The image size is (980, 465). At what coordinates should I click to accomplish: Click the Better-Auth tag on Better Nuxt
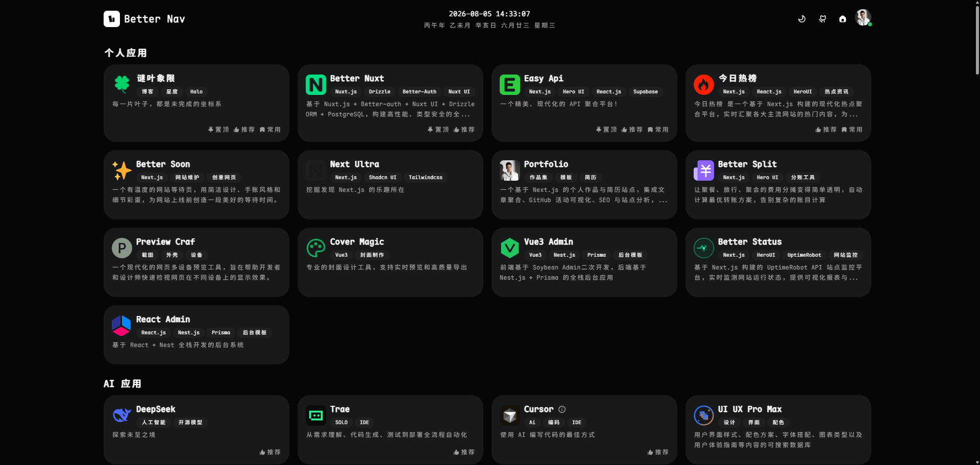click(x=420, y=92)
